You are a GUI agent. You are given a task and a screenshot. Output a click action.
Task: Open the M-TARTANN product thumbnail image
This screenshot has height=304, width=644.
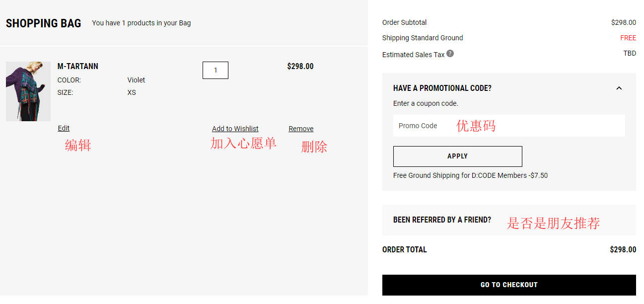(x=28, y=91)
